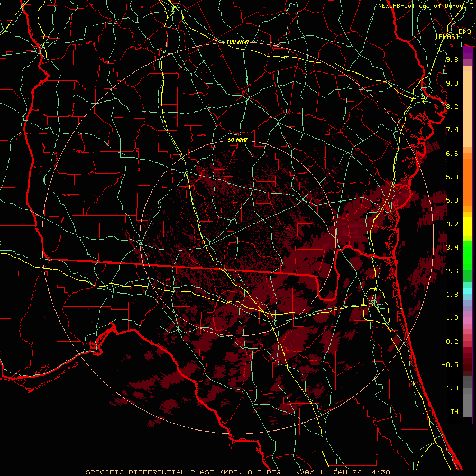
Task: Click the 1.0 value on color scale
Action: pos(452,318)
